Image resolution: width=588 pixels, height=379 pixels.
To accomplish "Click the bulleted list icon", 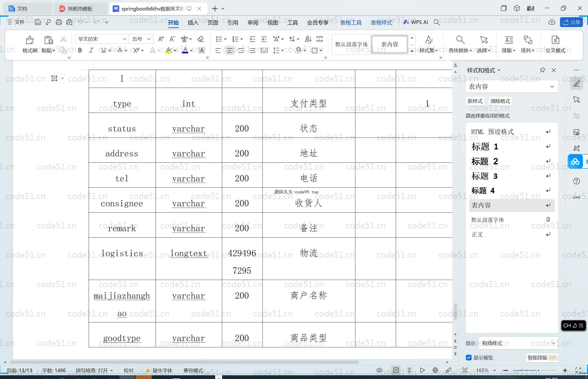I will click(219, 39).
